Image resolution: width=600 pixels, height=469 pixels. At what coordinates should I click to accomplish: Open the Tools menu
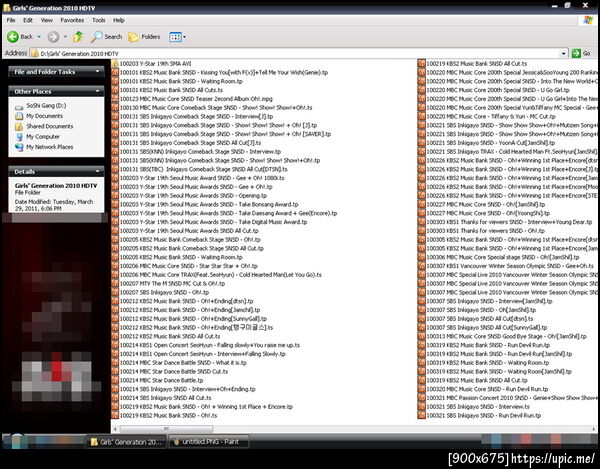click(99, 20)
